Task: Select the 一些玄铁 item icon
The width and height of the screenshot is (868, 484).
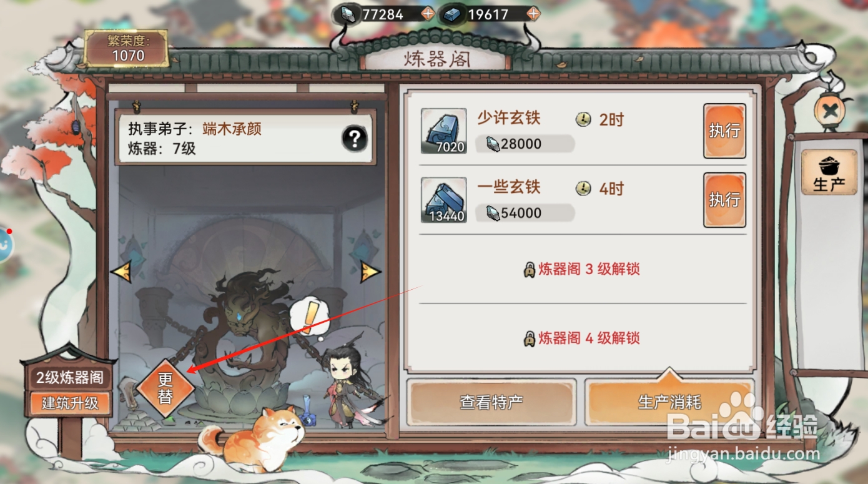Action: click(x=443, y=200)
